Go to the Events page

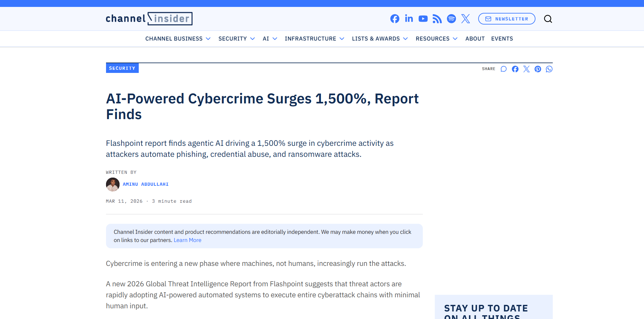coord(502,39)
